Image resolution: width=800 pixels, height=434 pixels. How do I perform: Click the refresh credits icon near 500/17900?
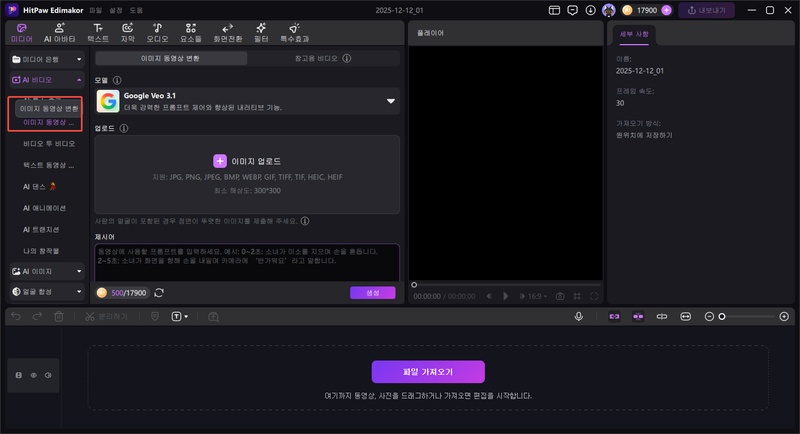159,293
